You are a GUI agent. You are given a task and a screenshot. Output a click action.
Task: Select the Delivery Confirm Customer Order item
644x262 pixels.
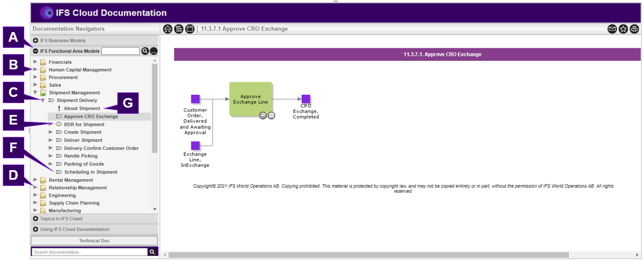pyautogui.click(x=102, y=148)
